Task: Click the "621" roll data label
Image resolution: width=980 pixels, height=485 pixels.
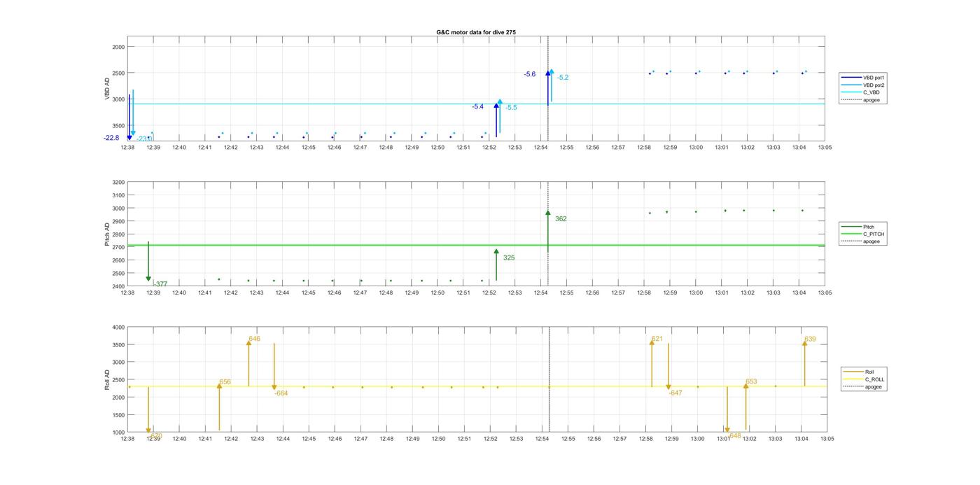Action: click(x=657, y=339)
